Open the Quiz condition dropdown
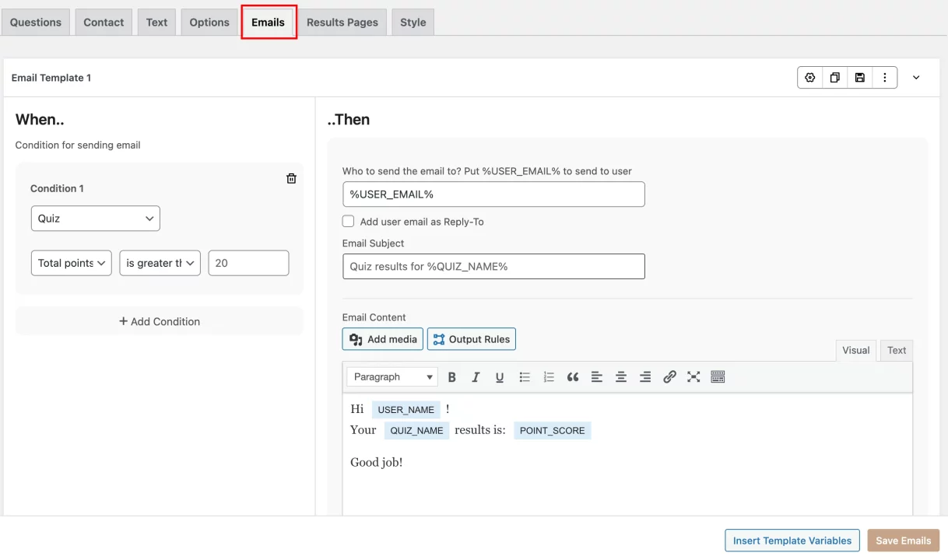 click(x=95, y=219)
